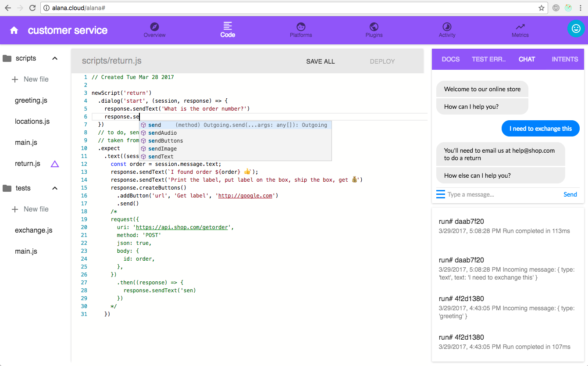
Task: Click the tests folder icon
Action: [x=7, y=188]
